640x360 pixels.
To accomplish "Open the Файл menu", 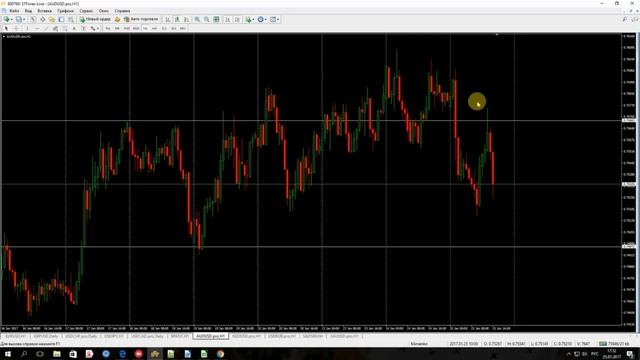I will click(14, 11).
